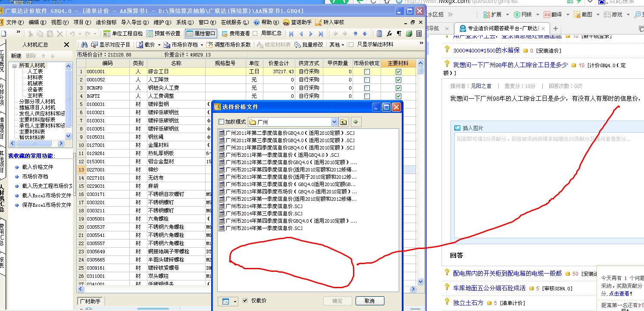
Task: Click the paragraph mark icon
Action: (399, 34)
